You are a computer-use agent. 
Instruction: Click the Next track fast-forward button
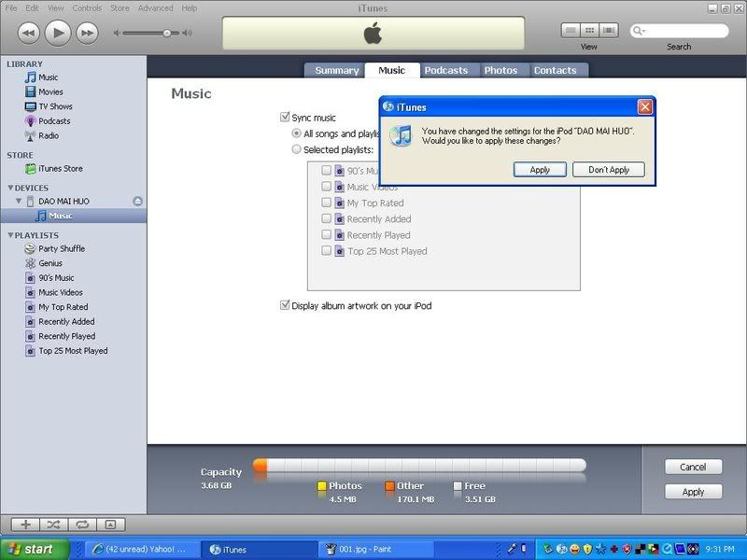87,34
